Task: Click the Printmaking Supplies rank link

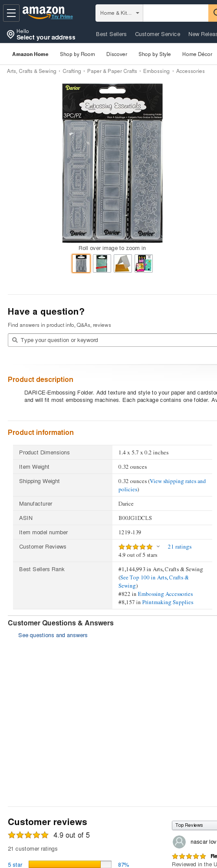Action: click(x=168, y=602)
